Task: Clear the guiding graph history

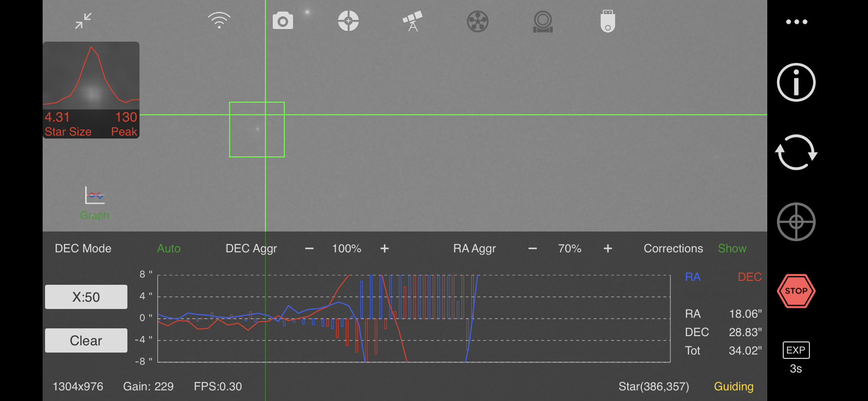Action: (x=86, y=340)
